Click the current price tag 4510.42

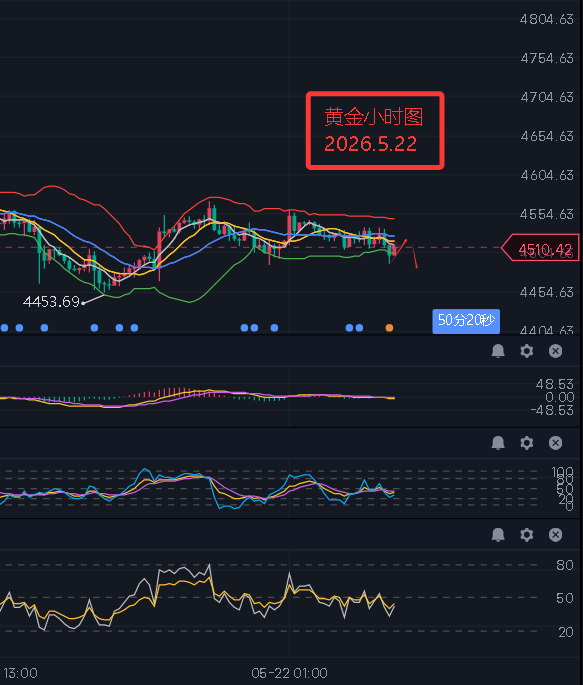(x=541, y=248)
